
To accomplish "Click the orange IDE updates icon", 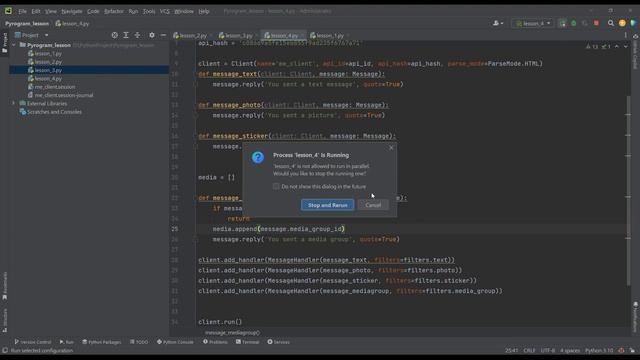I will (622, 24).
